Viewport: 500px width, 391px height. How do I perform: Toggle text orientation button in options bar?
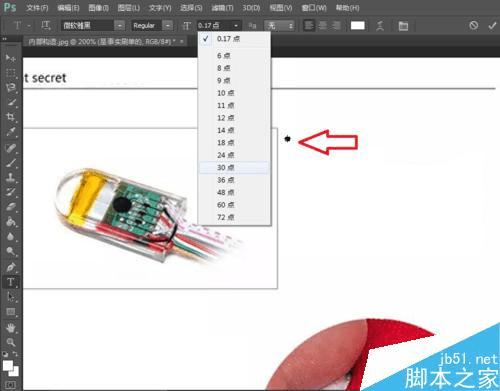(x=46, y=25)
